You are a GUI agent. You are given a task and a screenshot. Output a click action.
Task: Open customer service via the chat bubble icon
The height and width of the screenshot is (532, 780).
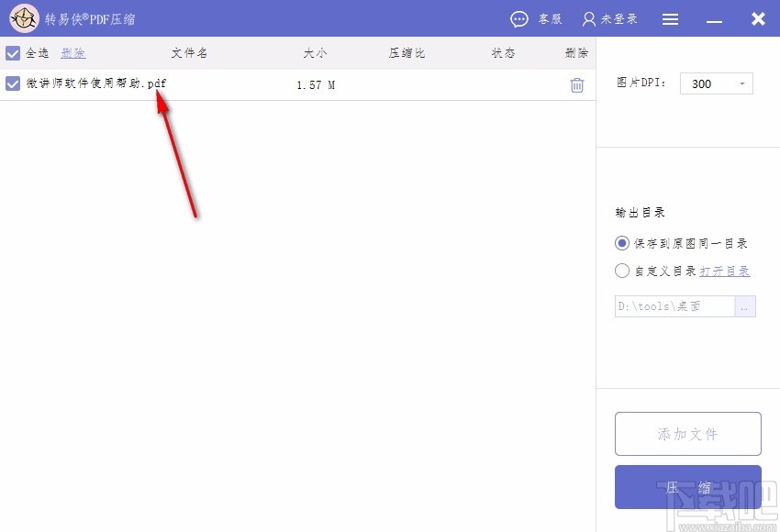(519, 18)
